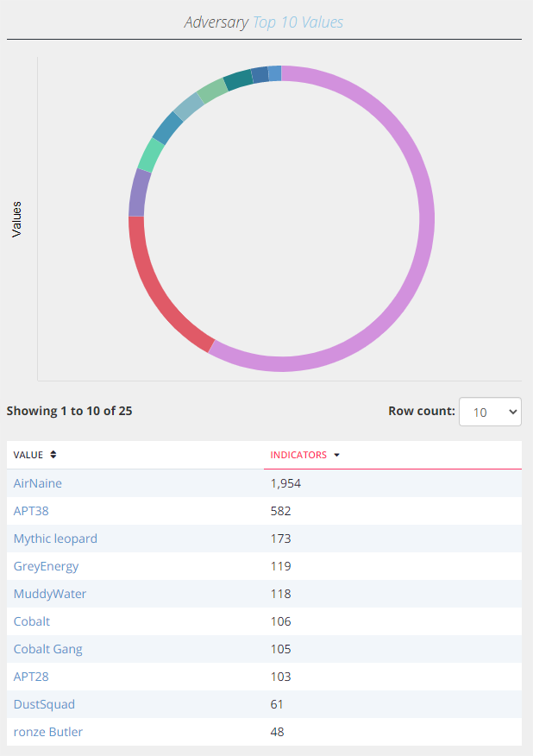Open the Row count dropdown

pos(490,412)
